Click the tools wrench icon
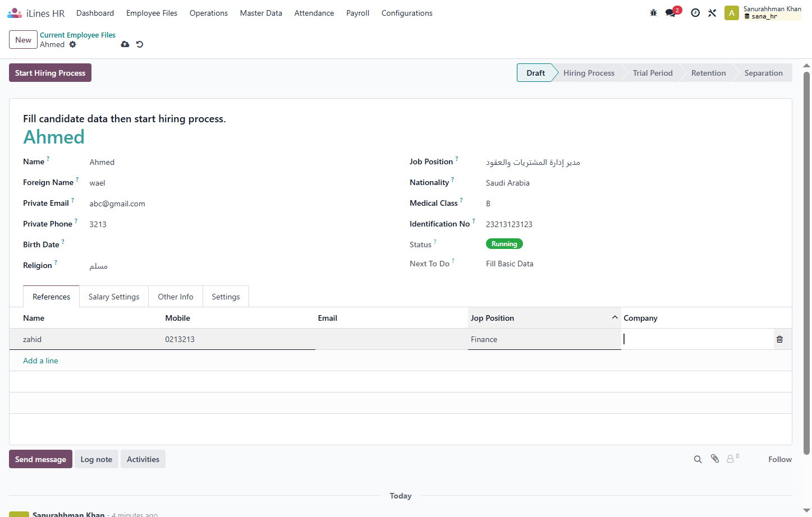 [x=712, y=13]
